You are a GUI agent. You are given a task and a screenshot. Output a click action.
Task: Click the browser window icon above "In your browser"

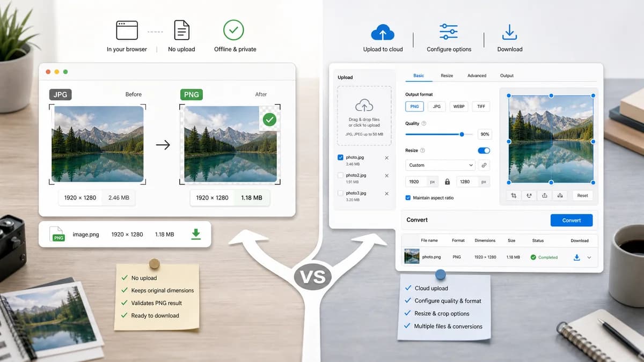127,31
